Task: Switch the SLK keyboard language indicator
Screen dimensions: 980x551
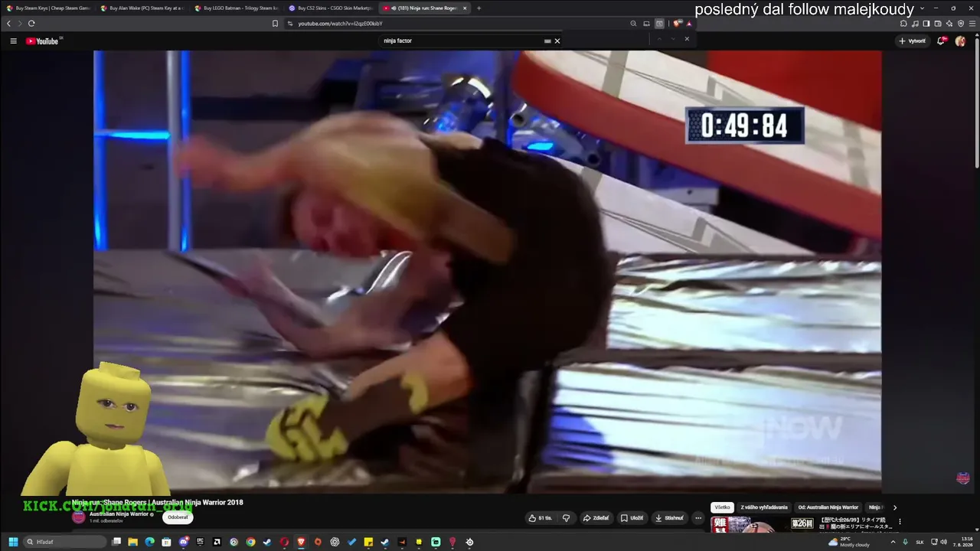Action: pyautogui.click(x=920, y=542)
